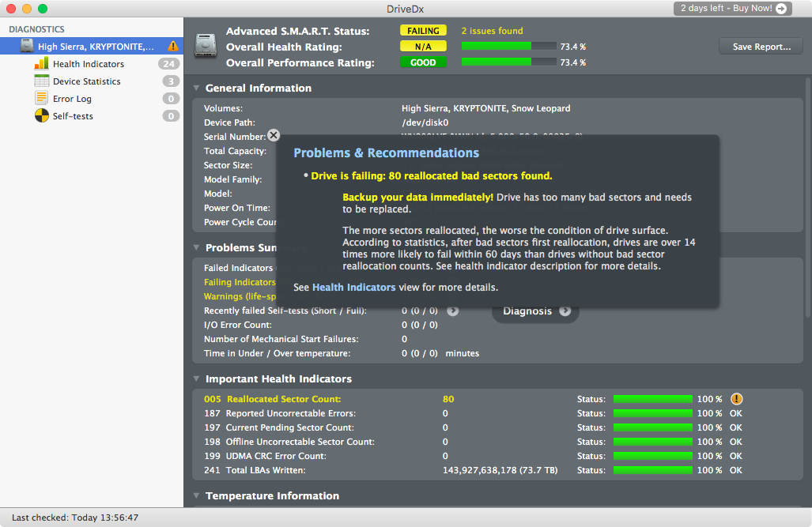Click the Device Statistics table icon

[x=41, y=81]
